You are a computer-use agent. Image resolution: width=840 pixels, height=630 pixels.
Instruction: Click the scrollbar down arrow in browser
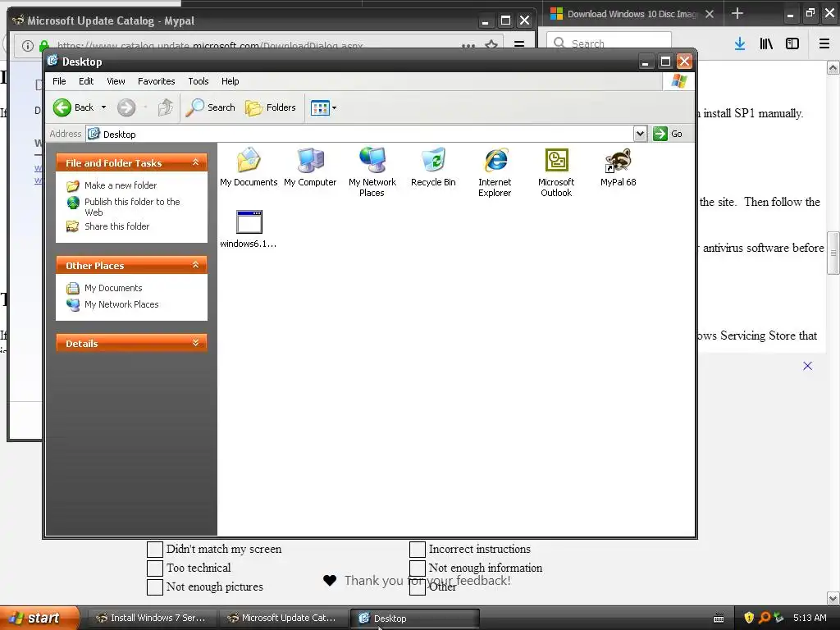click(x=833, y=598)
